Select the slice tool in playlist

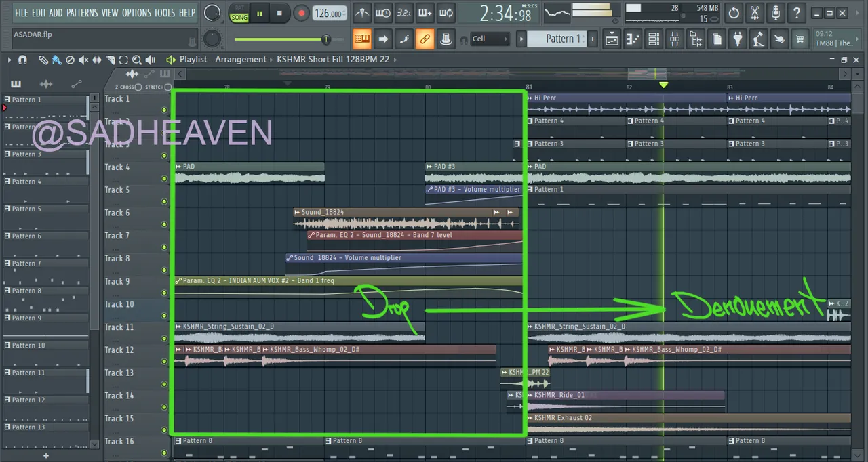pyautogui.click(x=111, y=60)
